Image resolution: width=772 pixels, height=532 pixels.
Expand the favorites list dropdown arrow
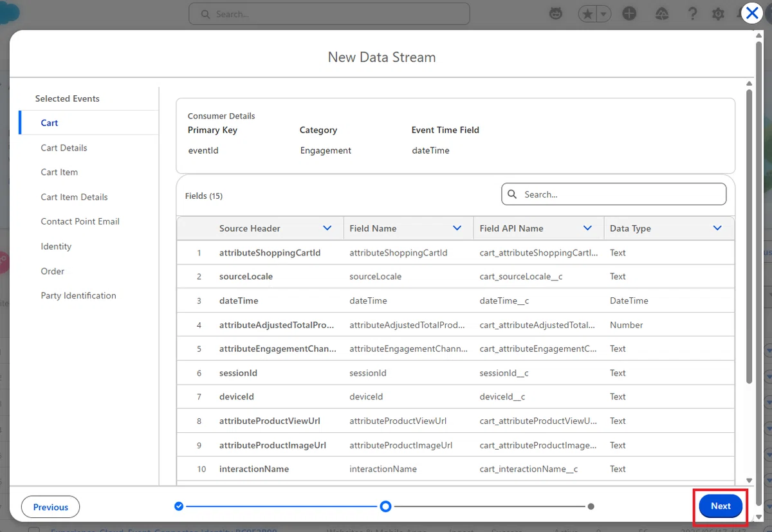(x=603, y=14)
